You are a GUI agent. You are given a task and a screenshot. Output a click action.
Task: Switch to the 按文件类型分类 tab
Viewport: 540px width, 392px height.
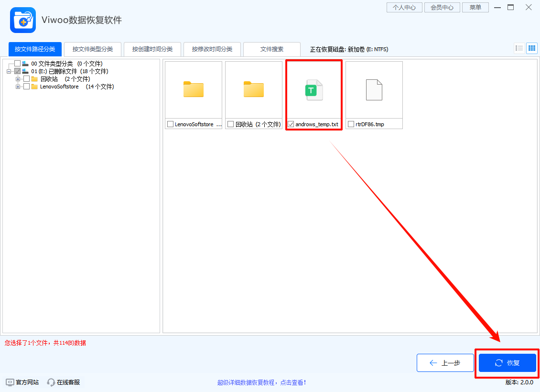coord(93,49)
